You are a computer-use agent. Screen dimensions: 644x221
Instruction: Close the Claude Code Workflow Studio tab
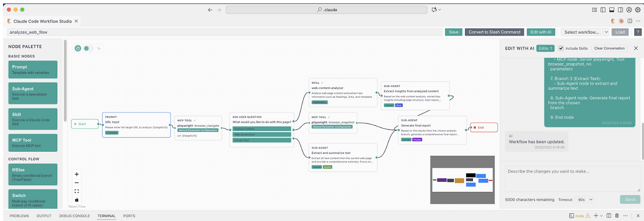(76, 21)
